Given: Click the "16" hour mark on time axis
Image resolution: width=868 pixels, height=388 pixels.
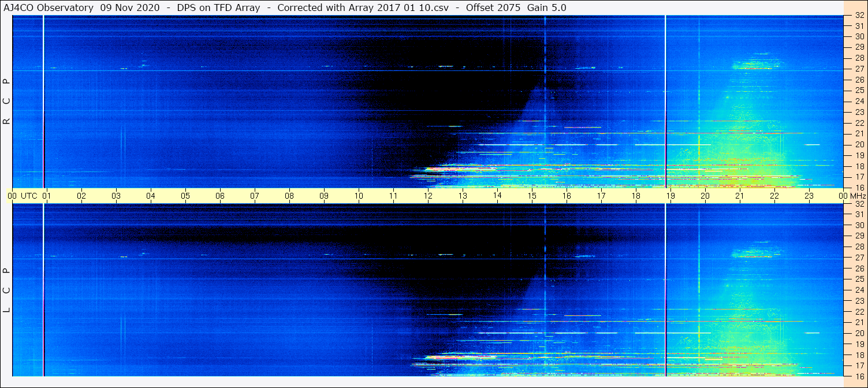Looking at the screenshot, I should tap(567, 196).
